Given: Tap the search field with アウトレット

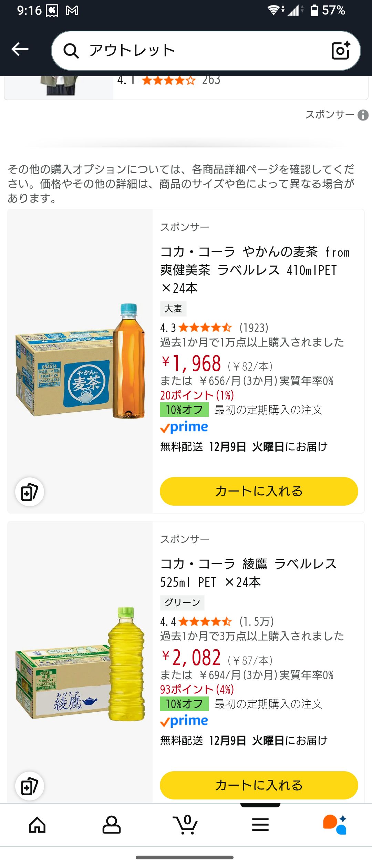Looking at the screenshot, I should click(x=200, y=51).
